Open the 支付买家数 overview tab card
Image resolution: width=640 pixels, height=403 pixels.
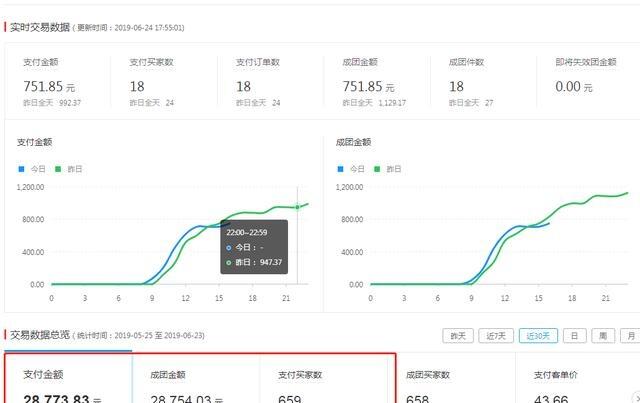(x=324, y=379)
